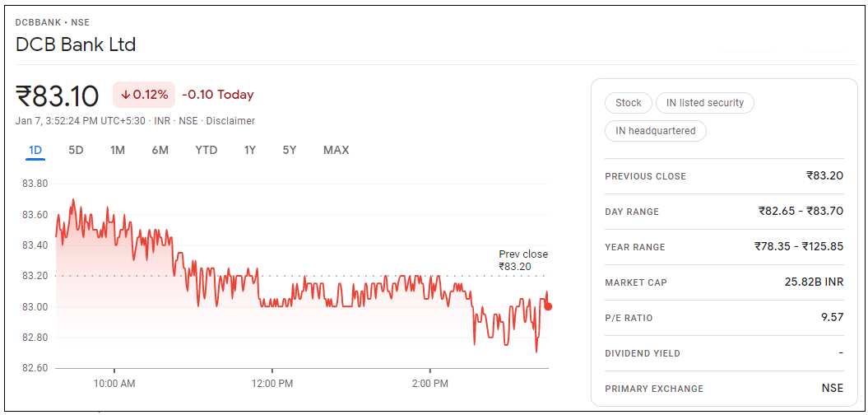Click the red current-price dot on chart
868x415 pixels.
(x=548, y=306)
